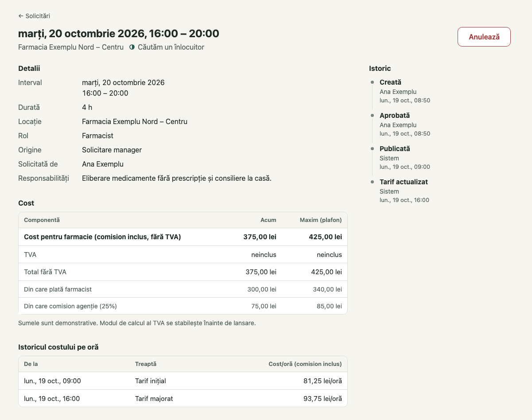The width and height of the screenshot is (532, 420).
Task: Click Farmacia Exemplu Nord – Centru in the Locație row
Action: pyautogui.click(x=135, y=121)
